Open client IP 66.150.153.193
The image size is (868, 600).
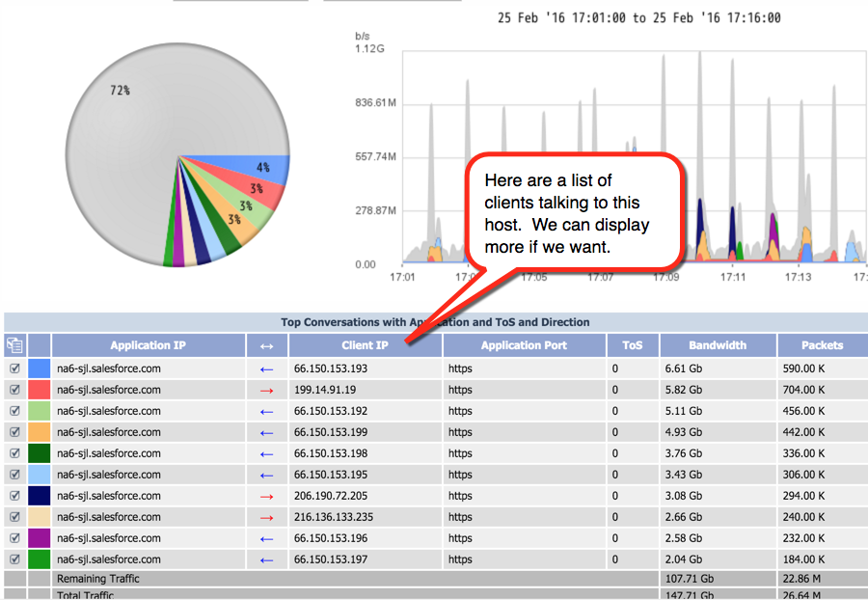(331, 368)
